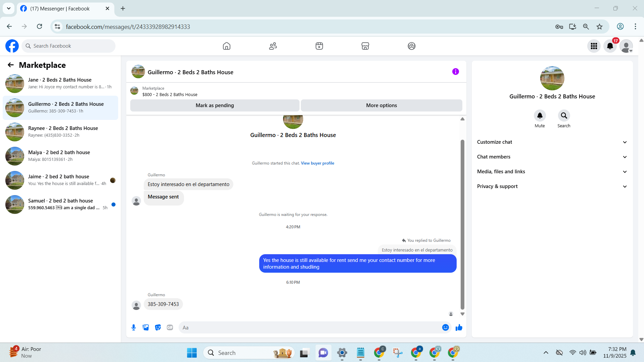The image size is (644, 362).
Task: Open the GIF picker icon
Action: click(170, 327)
